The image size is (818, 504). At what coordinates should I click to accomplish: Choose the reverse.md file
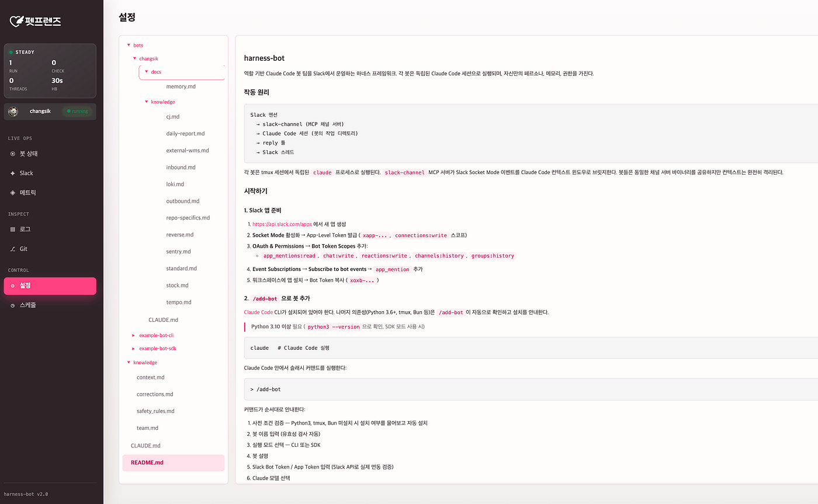pos(180,235)
